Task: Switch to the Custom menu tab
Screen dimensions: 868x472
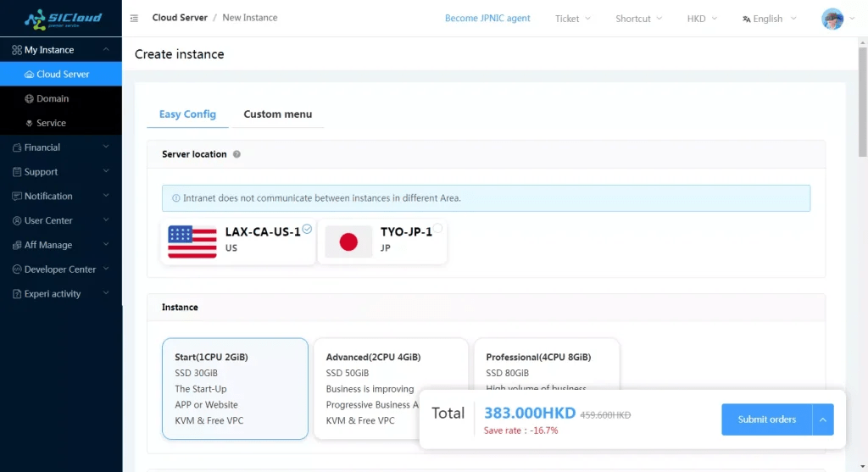Action: pos(277,114)
